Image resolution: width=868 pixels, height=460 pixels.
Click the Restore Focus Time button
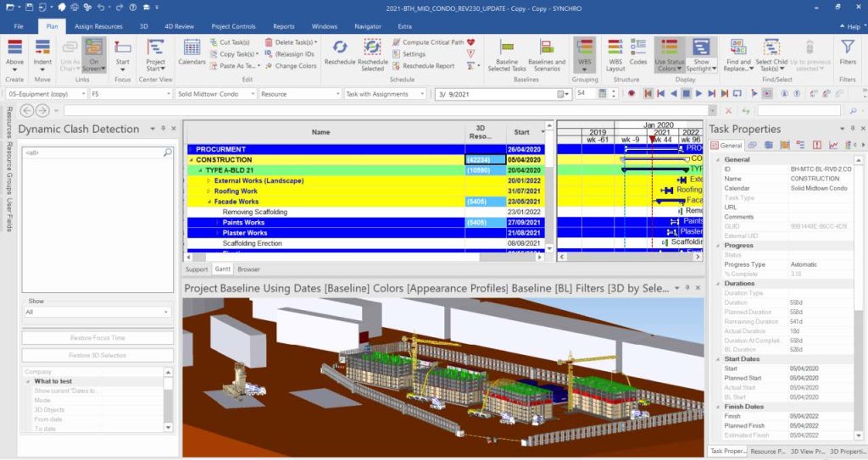[x=97, y=338]
